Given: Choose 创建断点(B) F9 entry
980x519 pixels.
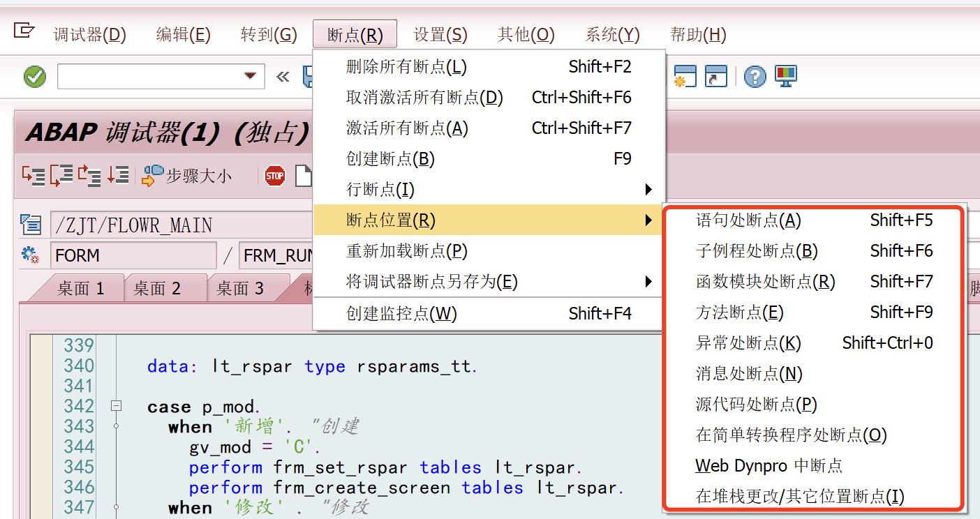Looking at the screenshot, I should [x=489, y=159].
